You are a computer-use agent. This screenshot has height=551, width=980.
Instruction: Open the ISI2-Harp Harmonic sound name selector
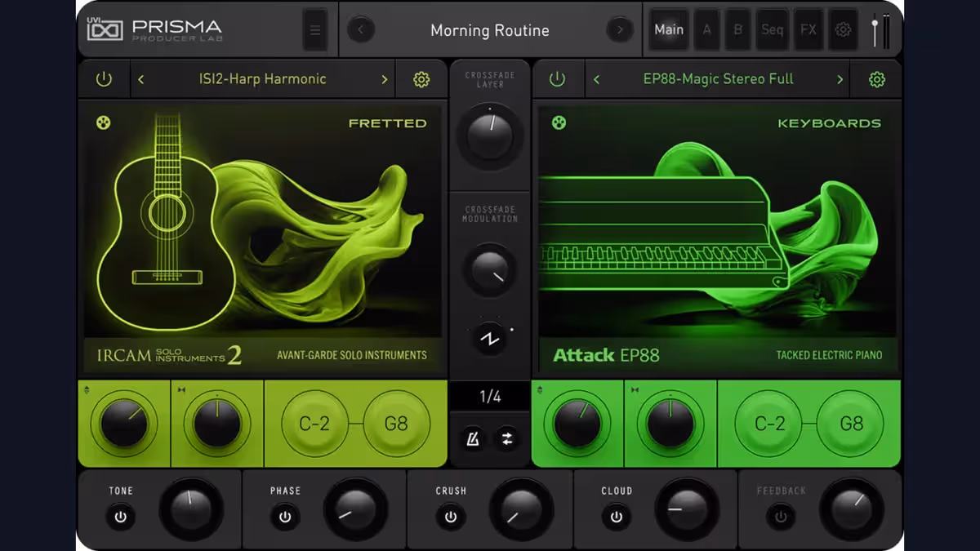point(263,79)
